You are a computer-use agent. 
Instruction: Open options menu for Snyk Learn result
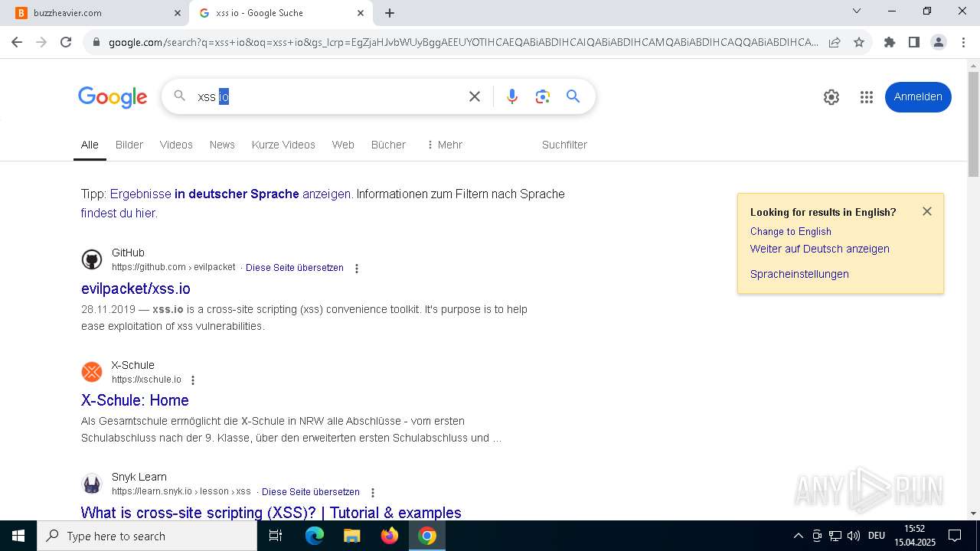click(x=373, y=493)
